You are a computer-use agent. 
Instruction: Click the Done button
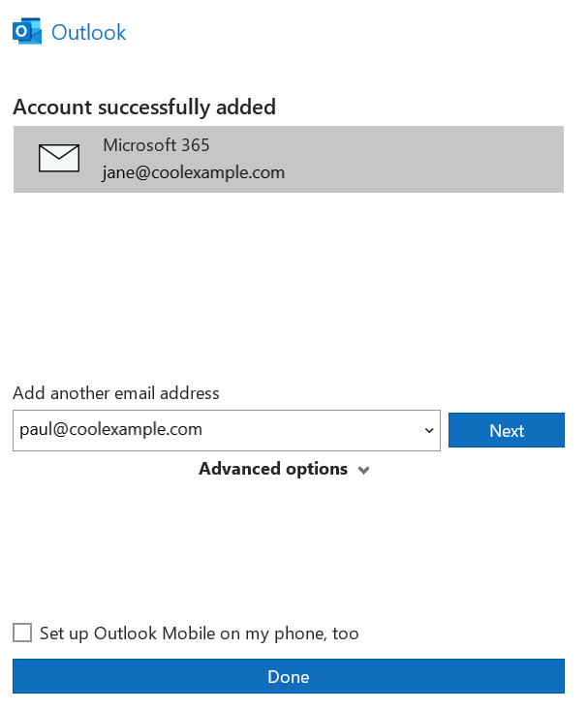[x=288, y=676]
